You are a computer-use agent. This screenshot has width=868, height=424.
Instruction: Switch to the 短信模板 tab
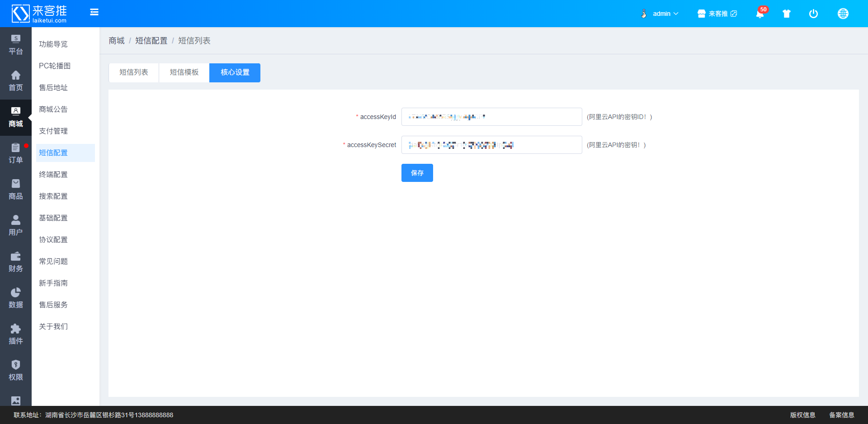184,72
